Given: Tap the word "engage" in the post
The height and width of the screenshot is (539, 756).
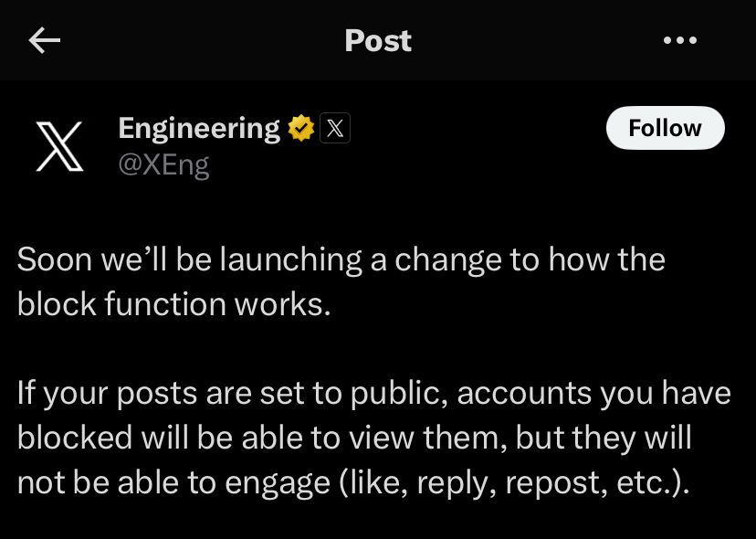Looking at the screenshot, I should [282, 481].
